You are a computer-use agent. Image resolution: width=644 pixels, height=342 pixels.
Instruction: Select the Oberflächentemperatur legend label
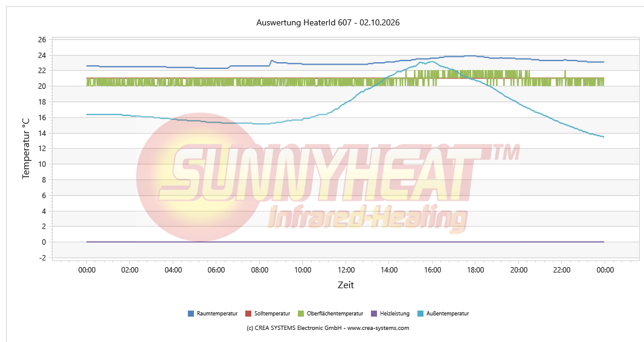click(335, 314)
